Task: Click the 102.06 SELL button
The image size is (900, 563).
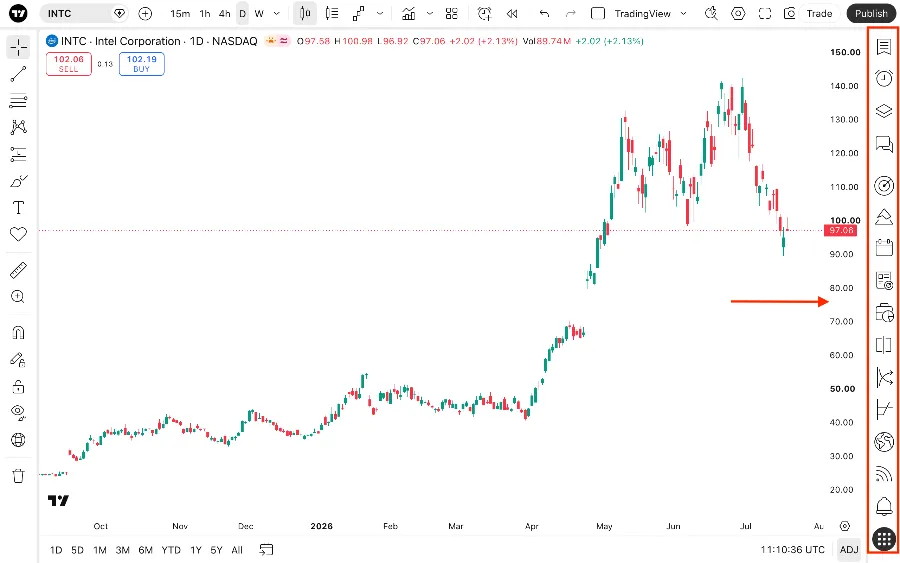Action: [x=69, y=64]
